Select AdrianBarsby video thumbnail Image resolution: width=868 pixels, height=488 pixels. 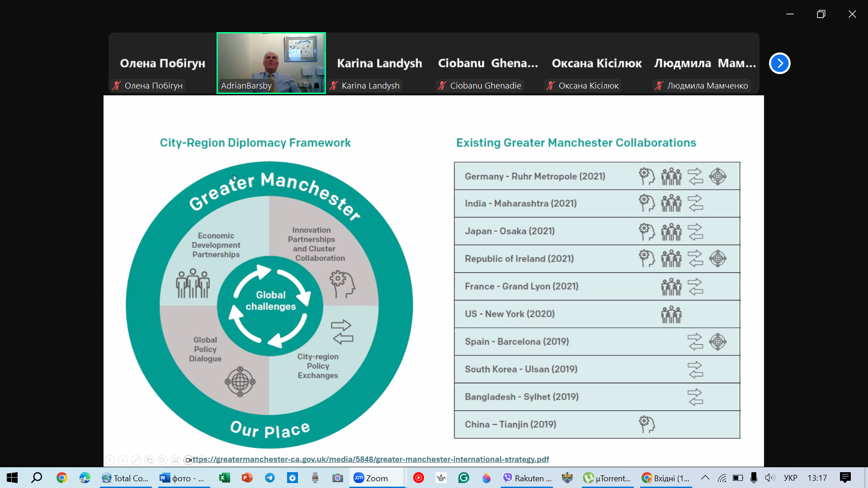click(271, 63)
